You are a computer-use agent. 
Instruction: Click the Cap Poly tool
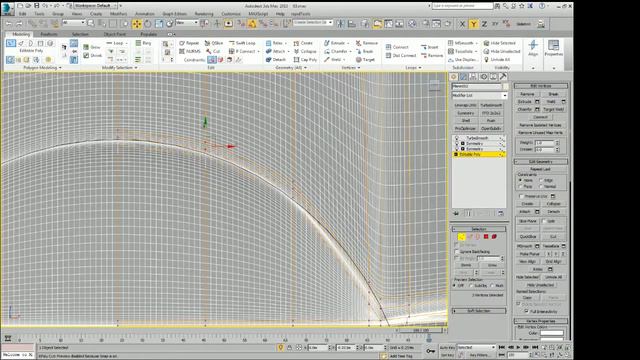tap(305, 60)
